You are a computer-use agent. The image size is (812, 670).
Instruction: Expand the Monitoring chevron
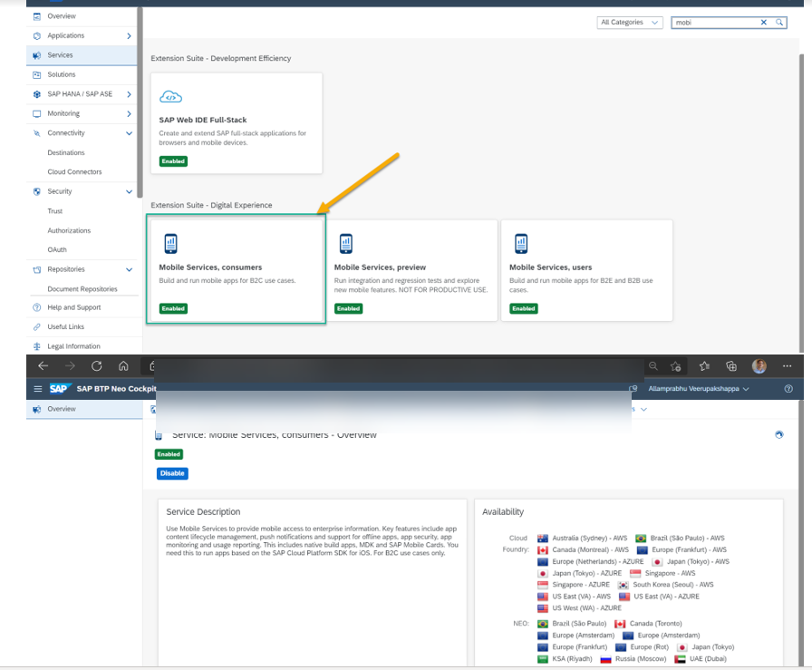coord(129,113)
